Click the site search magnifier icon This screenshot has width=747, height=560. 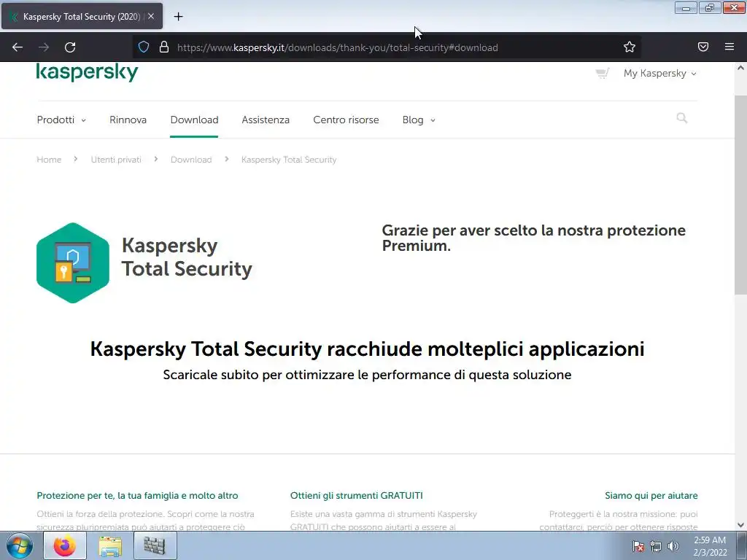click(682, 118)
